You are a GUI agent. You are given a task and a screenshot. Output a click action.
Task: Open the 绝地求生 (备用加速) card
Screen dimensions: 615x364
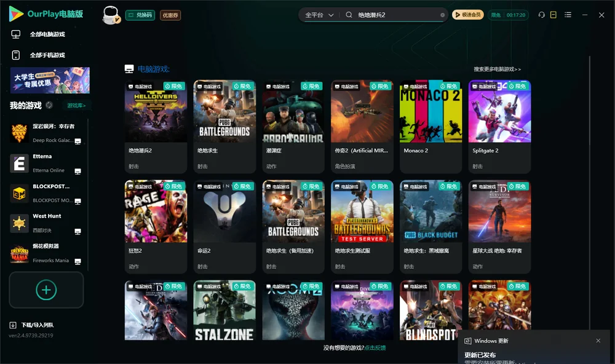pos(293,227)
